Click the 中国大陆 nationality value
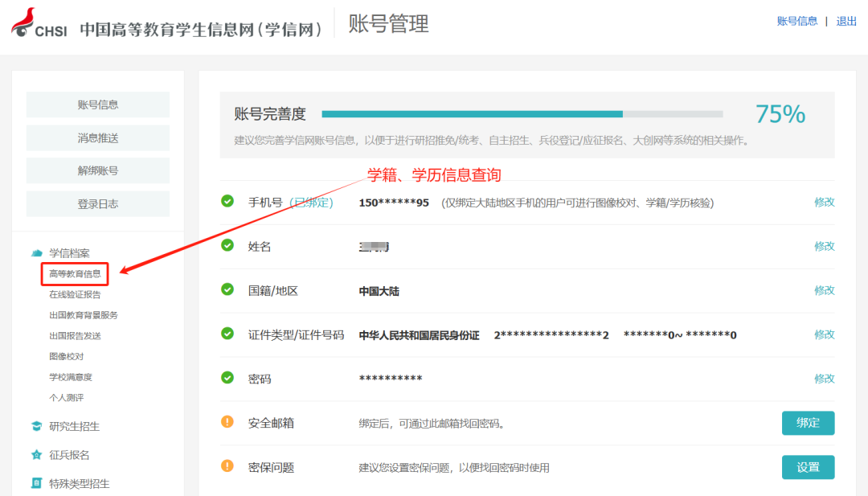 coord(379,291)
